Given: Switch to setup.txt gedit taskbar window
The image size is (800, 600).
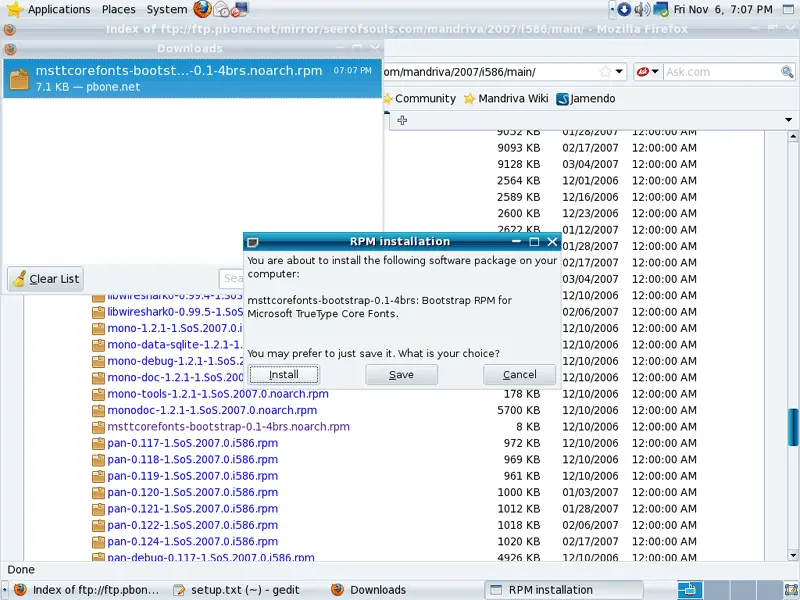Looking at the screenshot, I should 237,590.
